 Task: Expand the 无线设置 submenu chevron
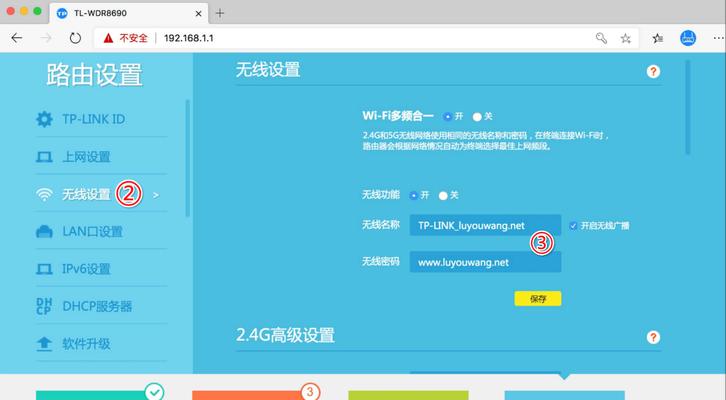(156, 195)
